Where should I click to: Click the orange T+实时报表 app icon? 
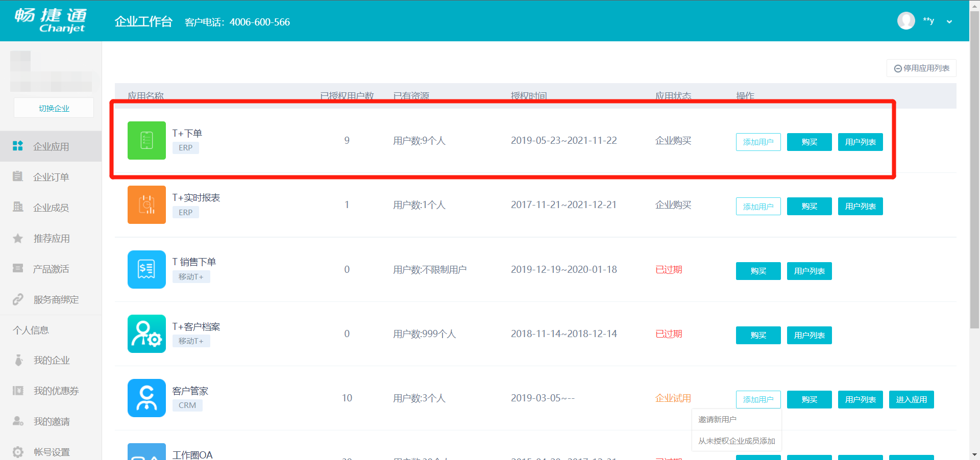pyautogui.click(x=146, y=205)
